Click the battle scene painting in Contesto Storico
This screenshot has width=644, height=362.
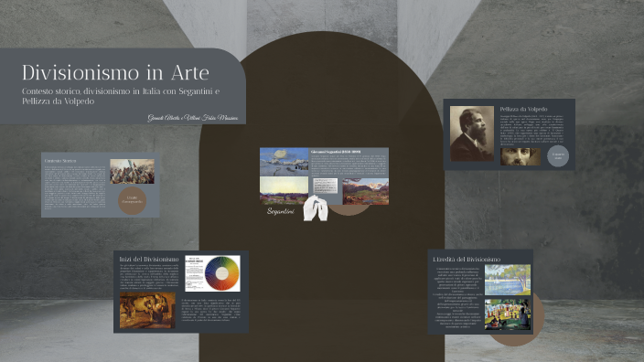(132, 171)
